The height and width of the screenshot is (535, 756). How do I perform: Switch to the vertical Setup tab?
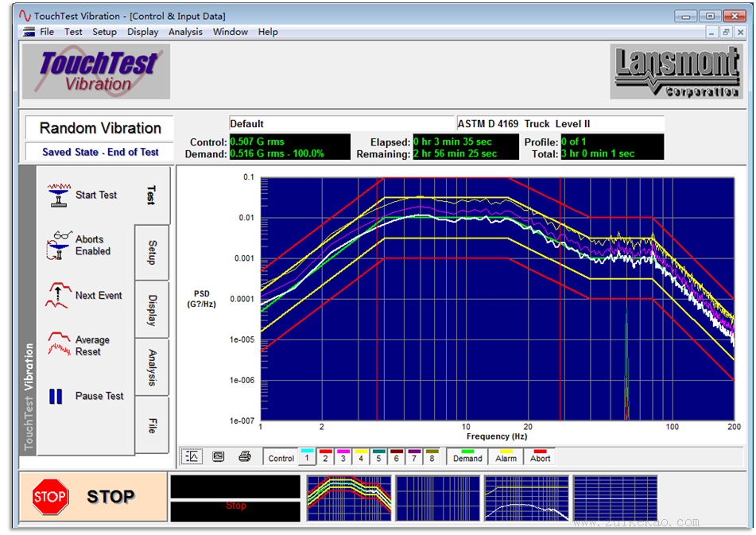pyautogui.click(x=151, y=253)
